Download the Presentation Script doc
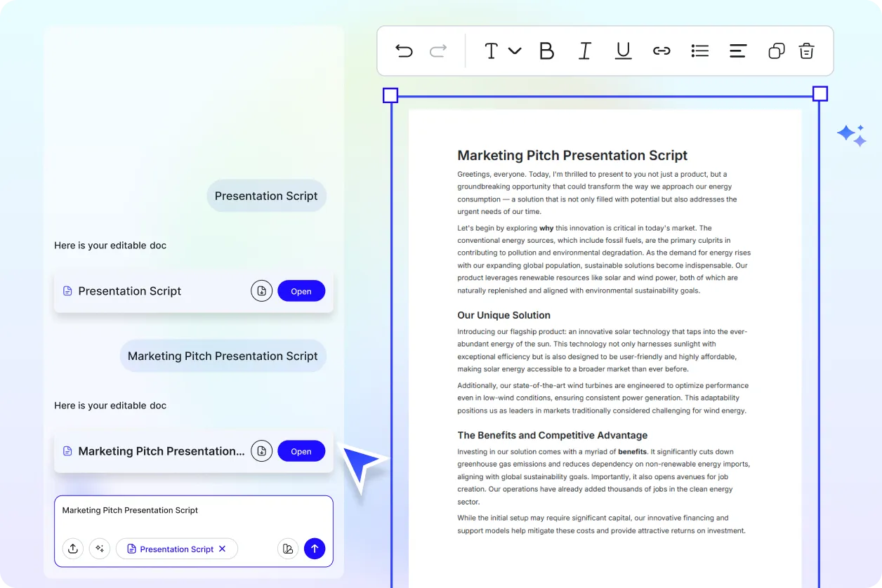 coord(261,291)
